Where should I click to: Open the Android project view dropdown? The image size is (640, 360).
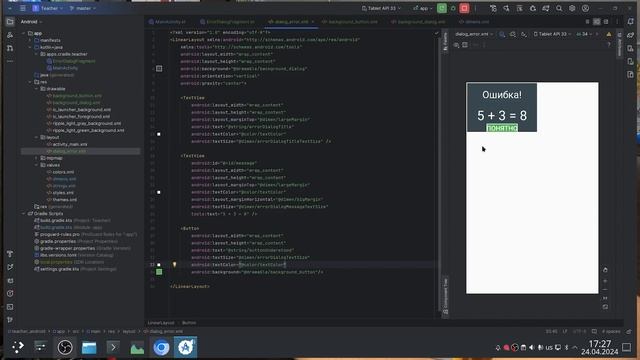pos(31,22)
